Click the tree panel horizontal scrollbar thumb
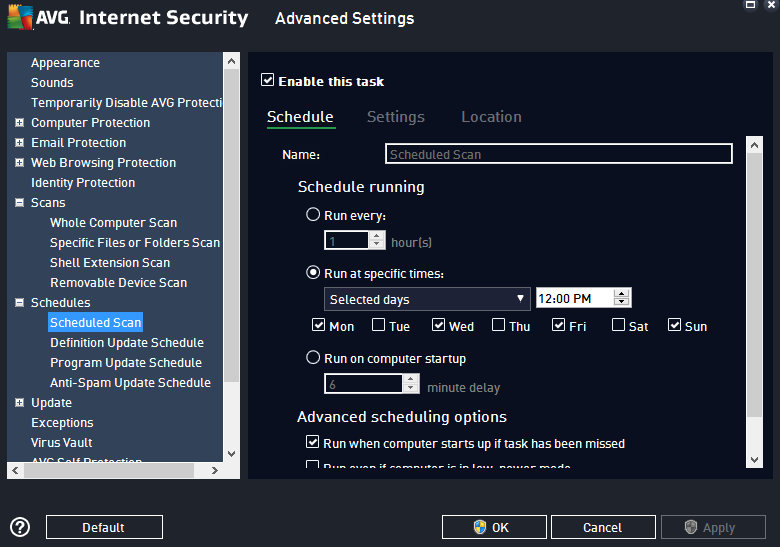 pos(109,470)
